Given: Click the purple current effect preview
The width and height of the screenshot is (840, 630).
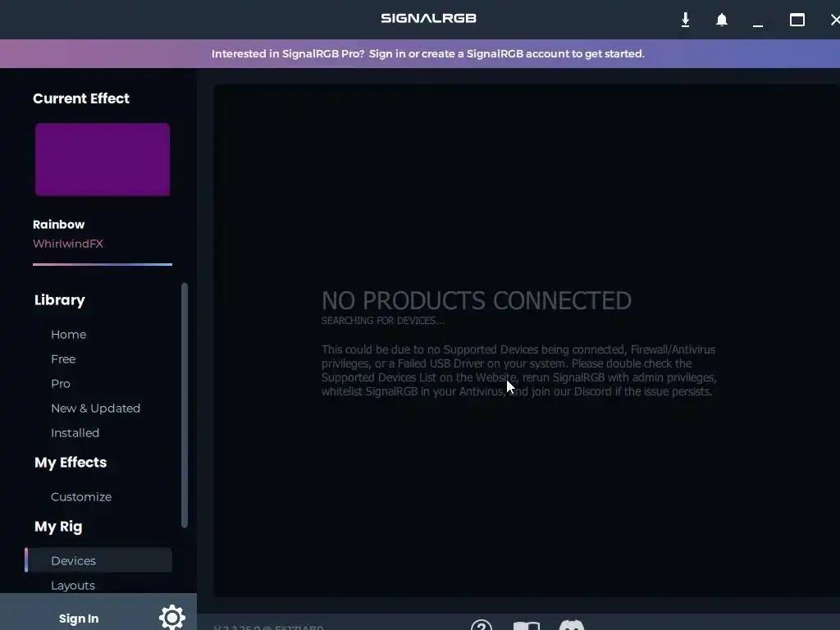Looking at the screenshot, I should pos(103,160).
